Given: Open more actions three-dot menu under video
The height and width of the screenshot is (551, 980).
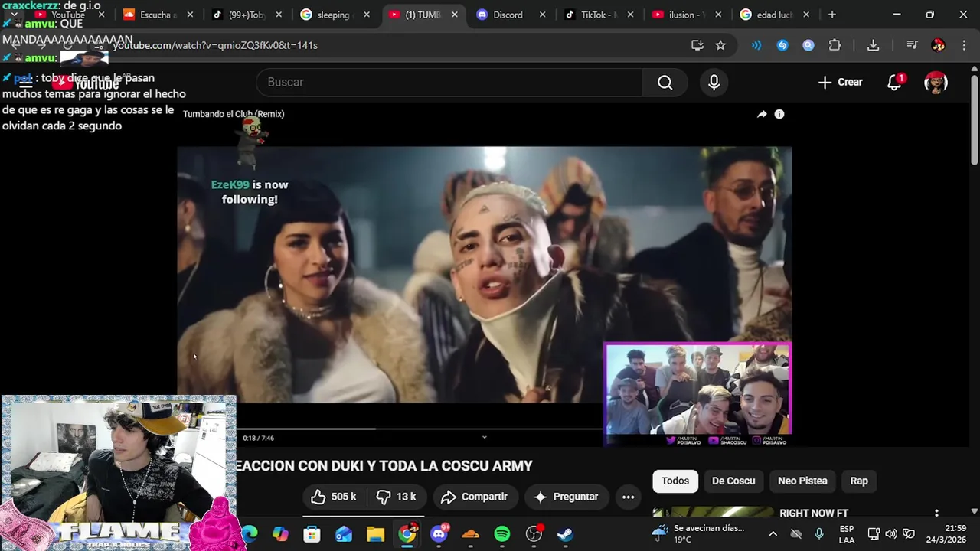Looking at the screenshot, I should point(628,497).
